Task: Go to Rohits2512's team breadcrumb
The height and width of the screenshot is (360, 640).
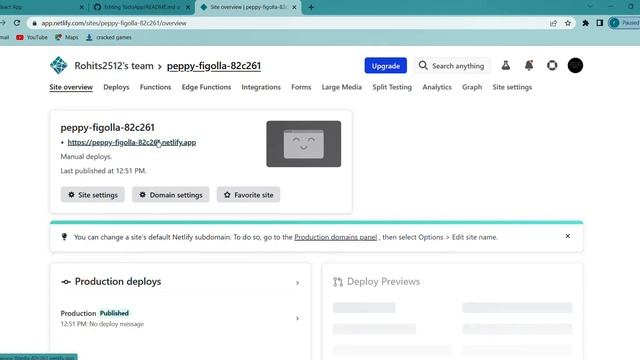Action: (114, 66)
